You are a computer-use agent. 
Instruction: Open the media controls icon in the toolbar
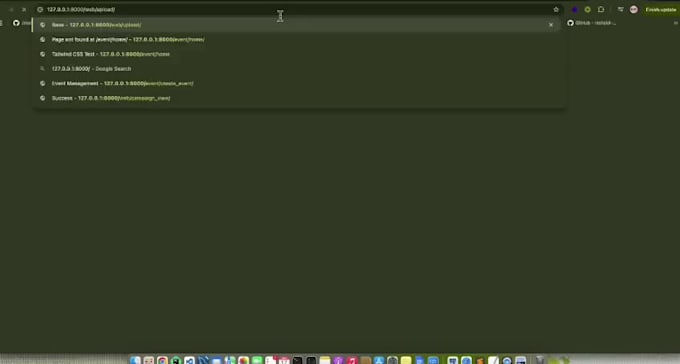tap(621, 10)
